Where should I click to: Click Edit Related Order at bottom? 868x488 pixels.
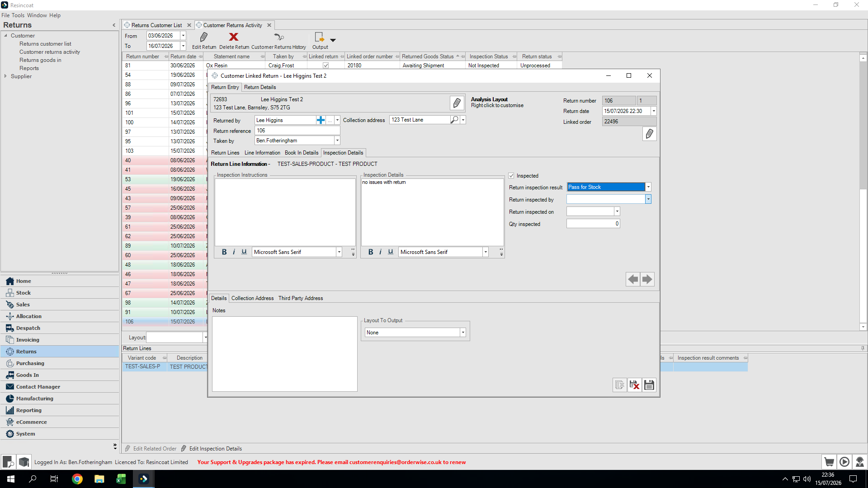click(x=155, y=449)
